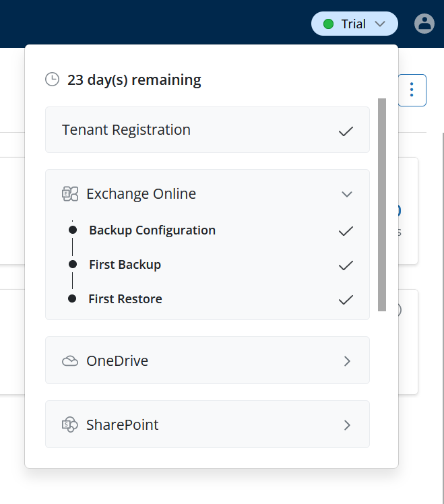Screen dimensions: 444x504
Task: Click the Backup Configuration checkmark
Action: [346, 231]
